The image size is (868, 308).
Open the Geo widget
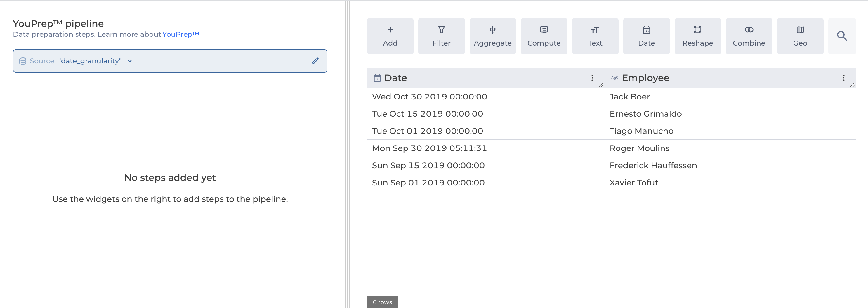[x=800, y=36]
